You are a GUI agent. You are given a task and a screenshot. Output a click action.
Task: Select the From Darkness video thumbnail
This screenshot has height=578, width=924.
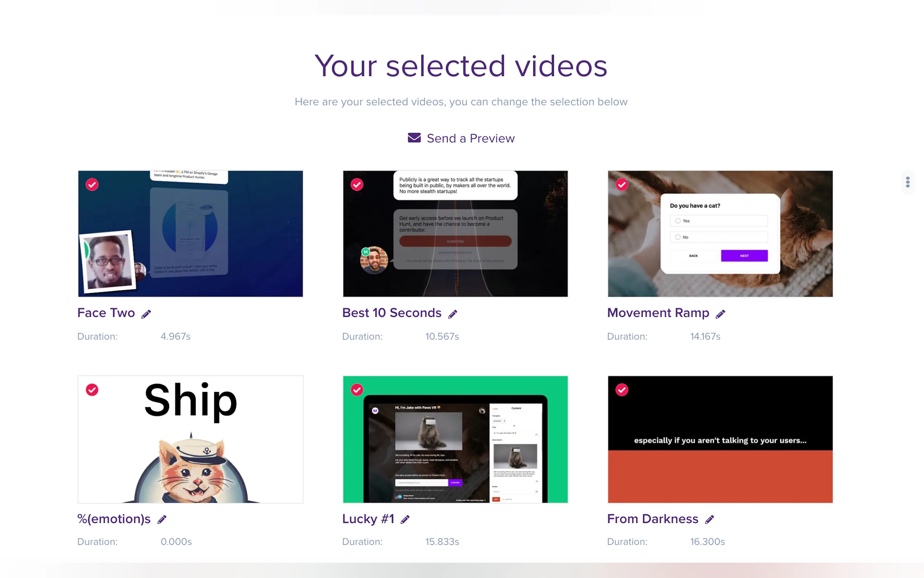point(720,439)
